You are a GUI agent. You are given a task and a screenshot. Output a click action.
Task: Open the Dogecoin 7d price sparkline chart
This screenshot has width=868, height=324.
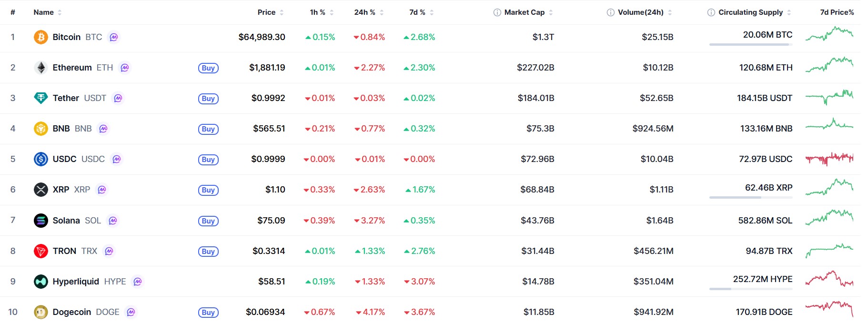coord(829,309)
